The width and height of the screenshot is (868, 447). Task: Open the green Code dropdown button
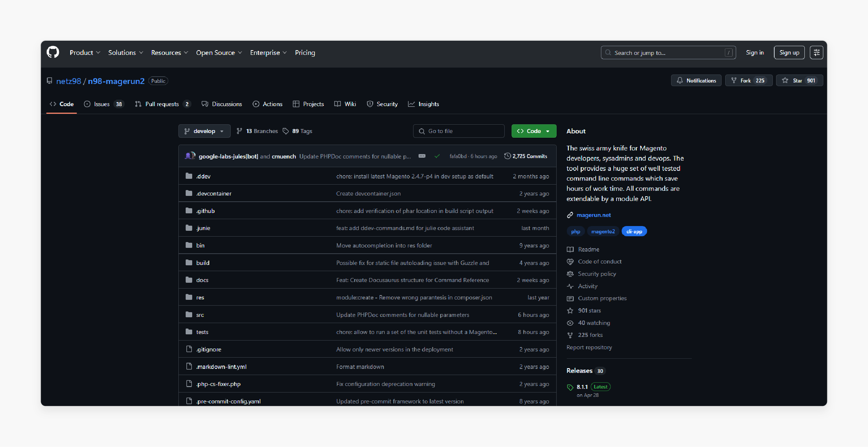[x=533, y=131]
